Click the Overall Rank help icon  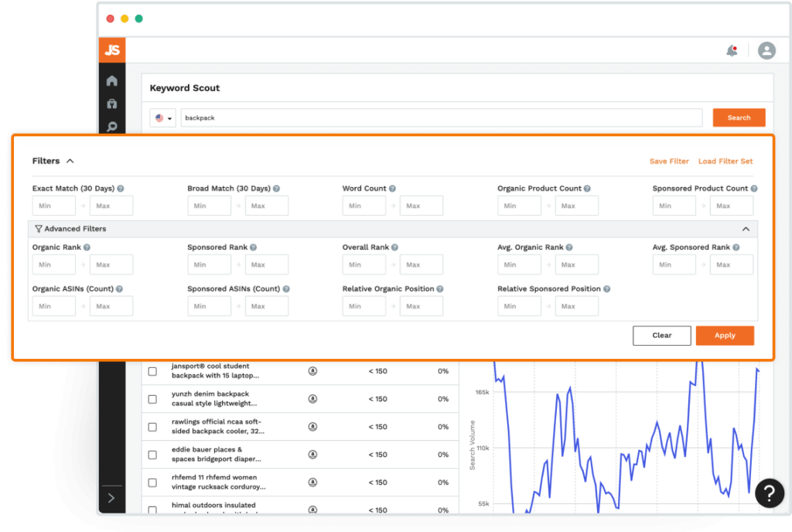[x=395, y=247]
